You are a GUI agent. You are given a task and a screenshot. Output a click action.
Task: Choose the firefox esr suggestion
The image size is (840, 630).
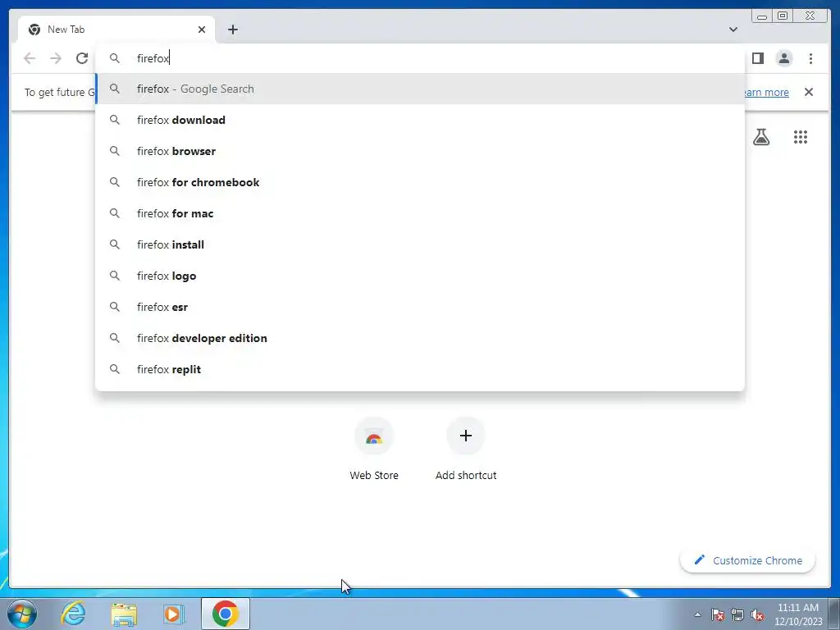coord(420,307)
